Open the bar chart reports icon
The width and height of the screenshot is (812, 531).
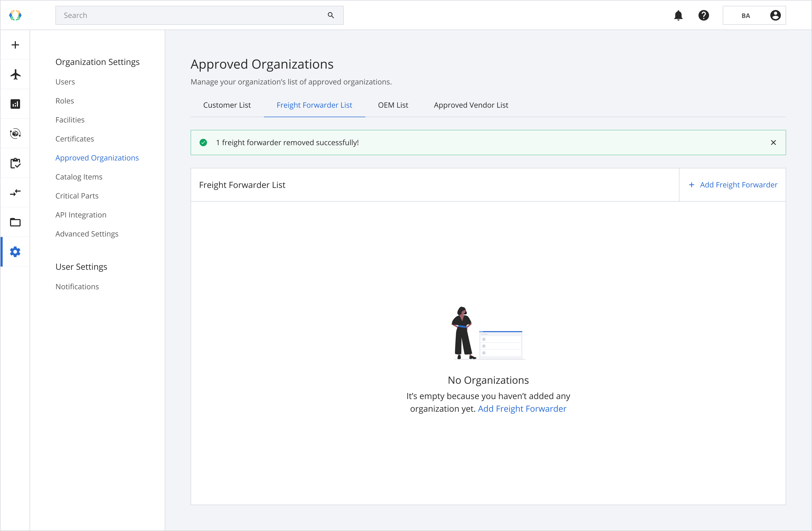click(x=15, y=104)
